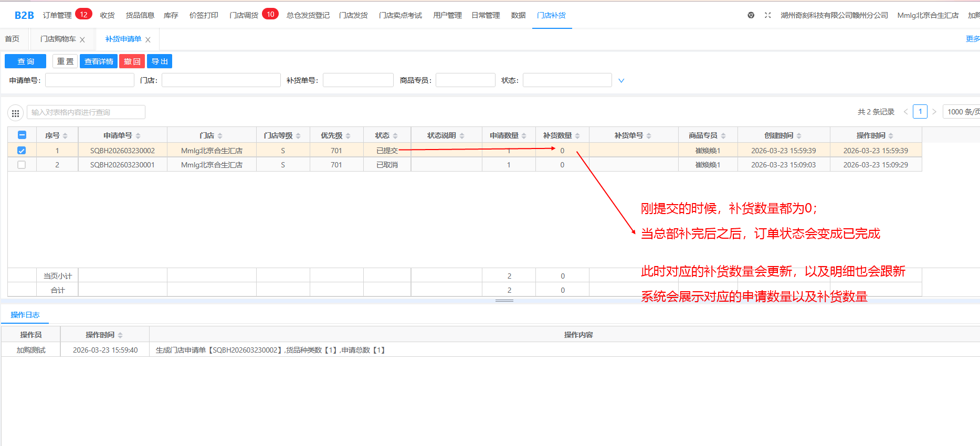Click the table content search input

86,112
